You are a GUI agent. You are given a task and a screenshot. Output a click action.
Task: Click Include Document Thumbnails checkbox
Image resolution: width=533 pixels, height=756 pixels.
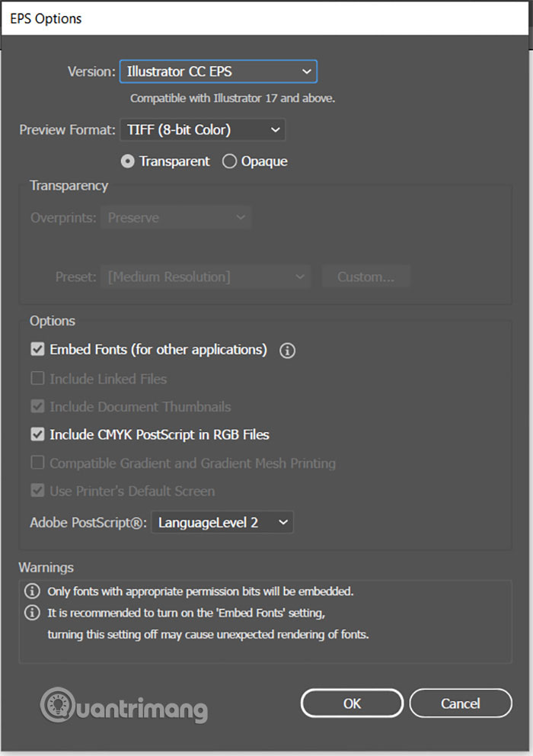(37, 406)
